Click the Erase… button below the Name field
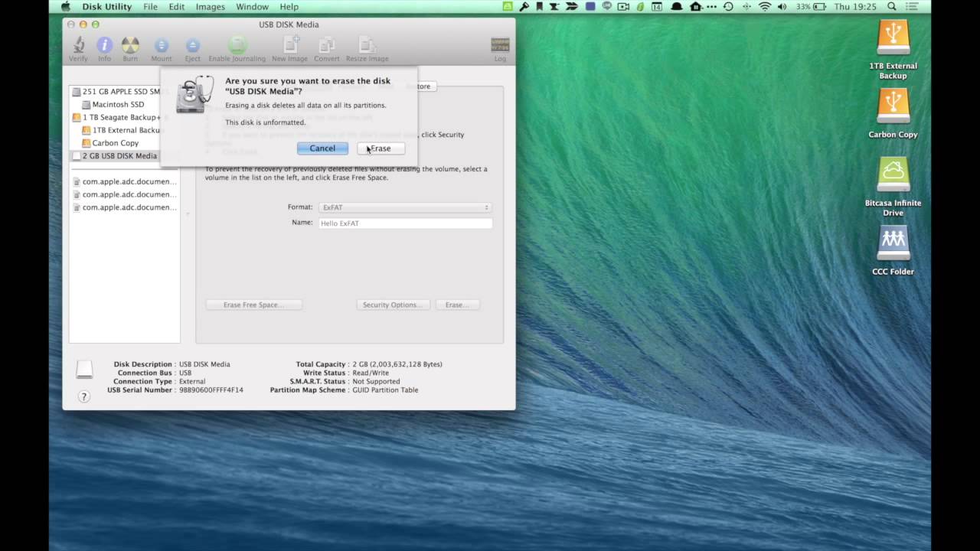 click(457, 305)
